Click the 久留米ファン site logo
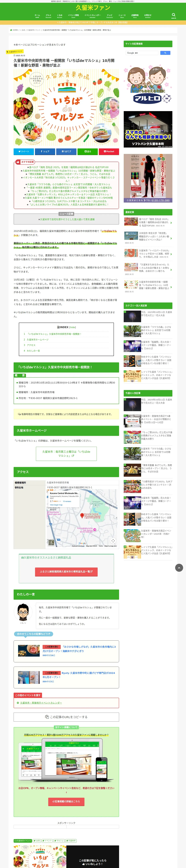This screenshot has width=186, height=868. [93, 8]
